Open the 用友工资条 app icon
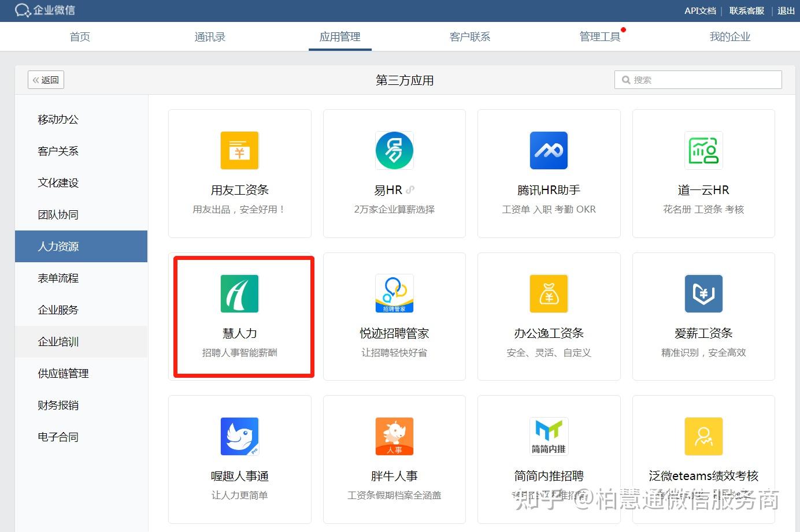The image size is (800, 532). 239,150
